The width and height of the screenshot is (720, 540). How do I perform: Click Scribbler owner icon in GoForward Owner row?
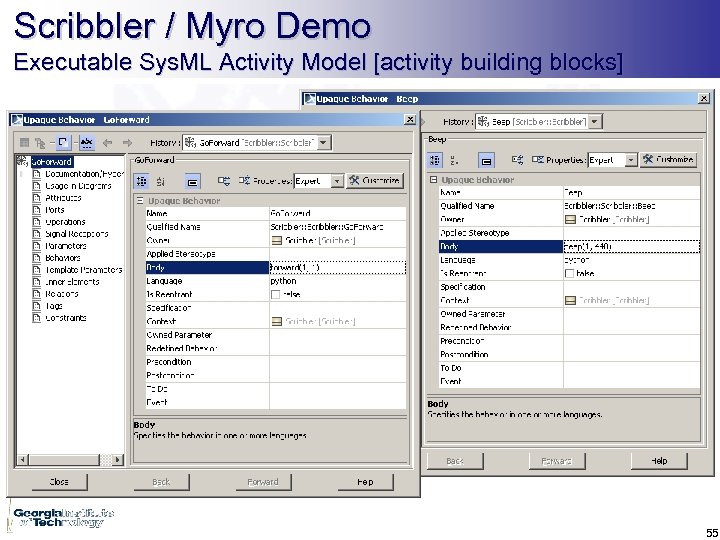tap(276, 240)
